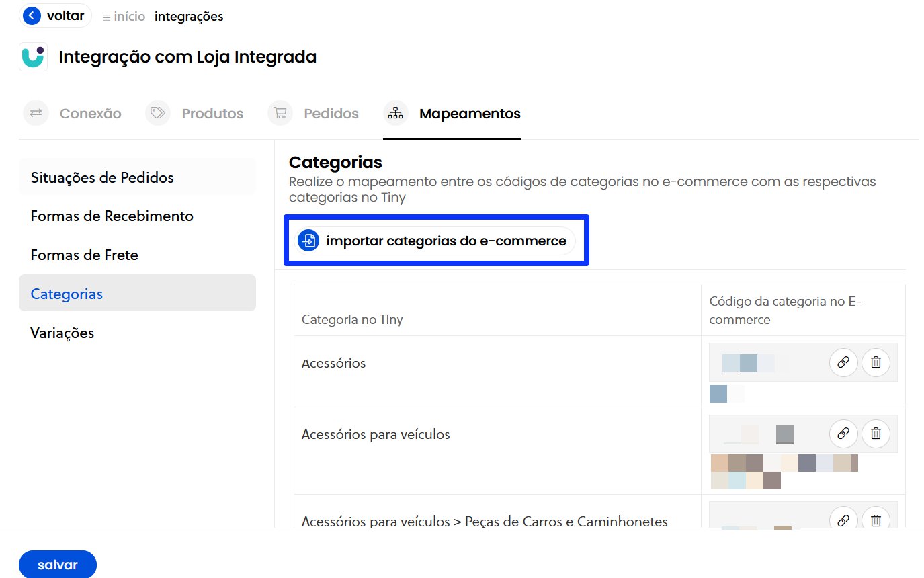Viewport: 924px width, 578px height.
Task: Switch to the Pedidos tab
Action: 313,113
